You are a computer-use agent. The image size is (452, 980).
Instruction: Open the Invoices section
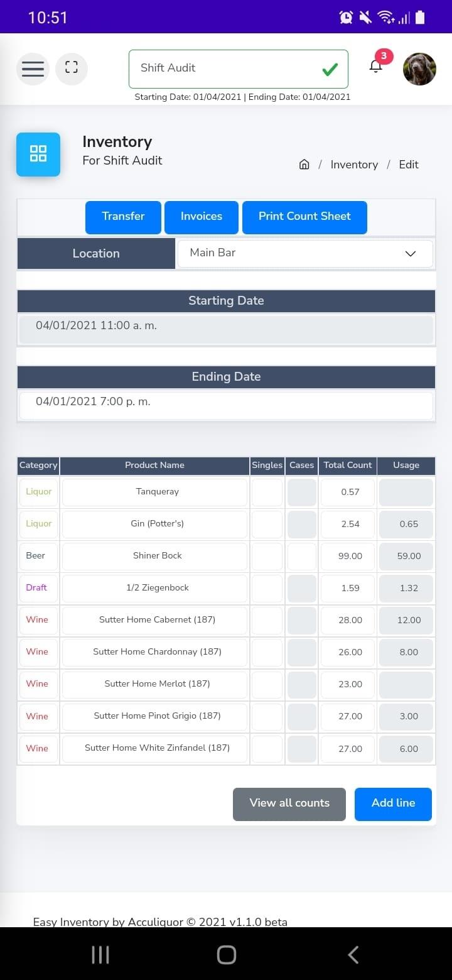pyautogui.click(x=202, y=217)
